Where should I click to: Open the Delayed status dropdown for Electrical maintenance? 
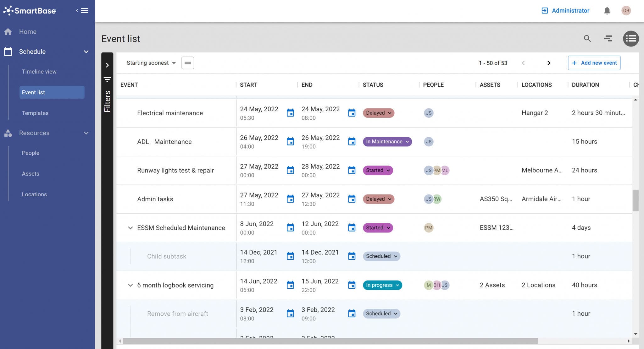[x=378, y=113]
